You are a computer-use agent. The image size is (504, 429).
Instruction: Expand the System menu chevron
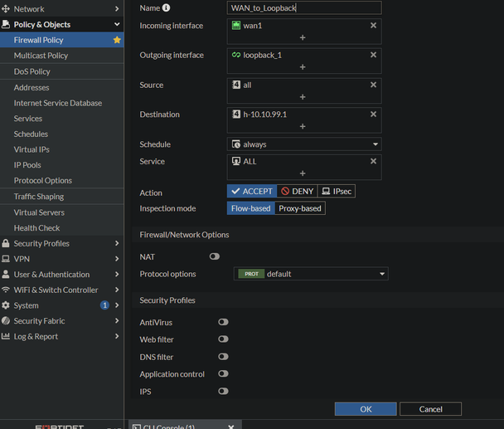117,305
